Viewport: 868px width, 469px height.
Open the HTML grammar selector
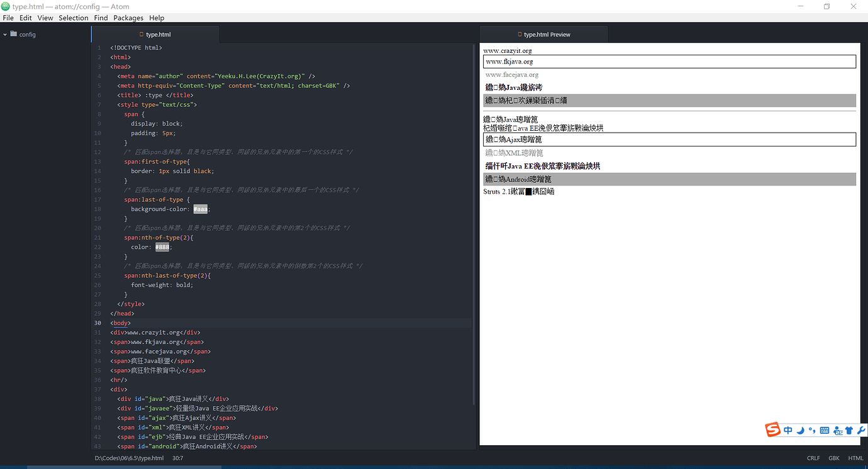tap(855, 458)
